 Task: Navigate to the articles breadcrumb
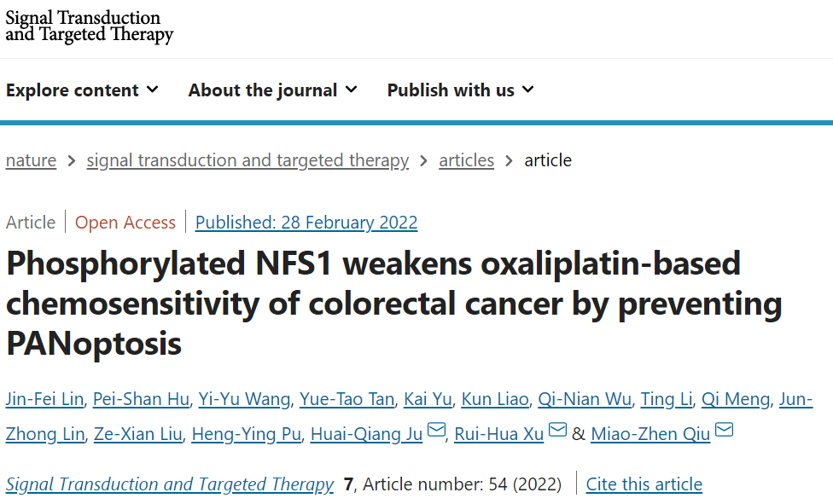point(467,160)
